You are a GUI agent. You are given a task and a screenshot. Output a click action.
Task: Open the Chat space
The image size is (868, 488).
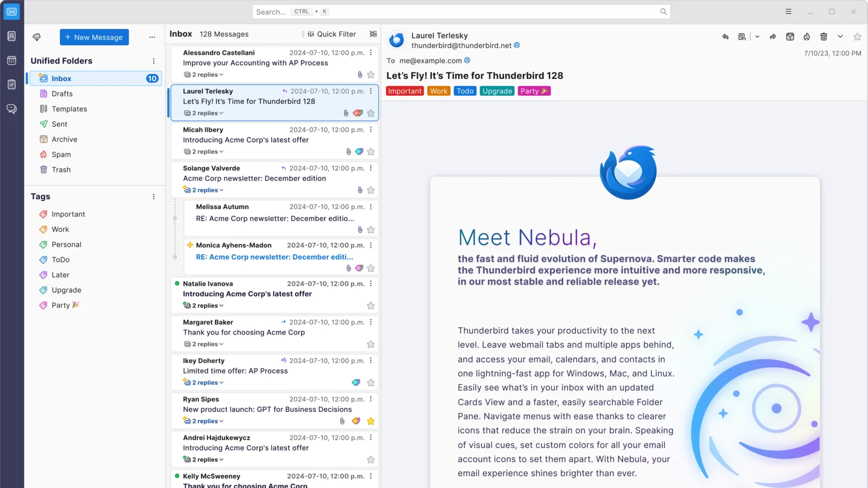[x=11, y=109]
